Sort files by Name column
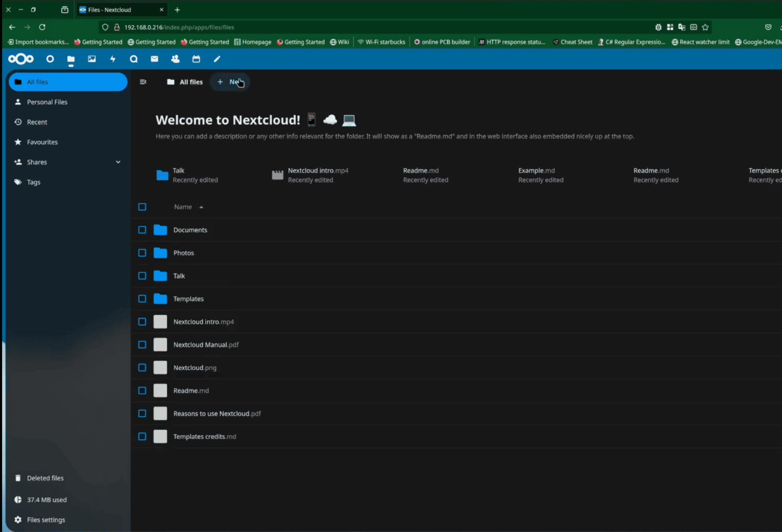 (x=189, y=207)
